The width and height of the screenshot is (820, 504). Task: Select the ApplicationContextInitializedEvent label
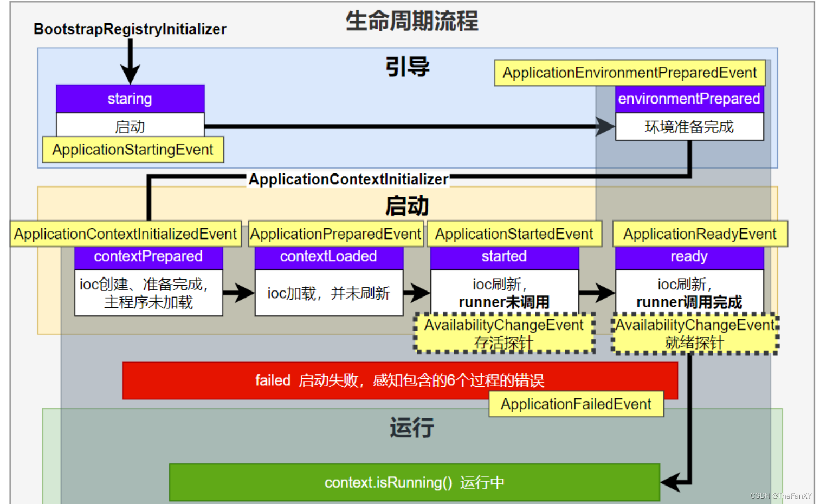click(x=126, y=234)
